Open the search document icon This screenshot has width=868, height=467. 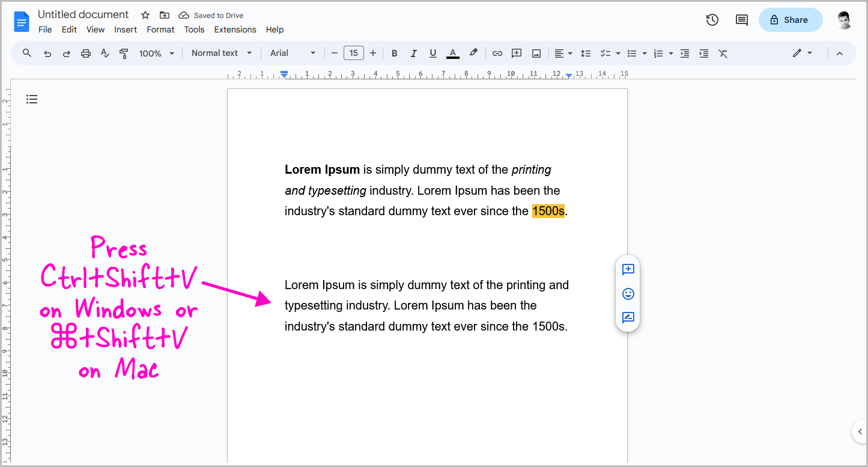coord(26,53)
